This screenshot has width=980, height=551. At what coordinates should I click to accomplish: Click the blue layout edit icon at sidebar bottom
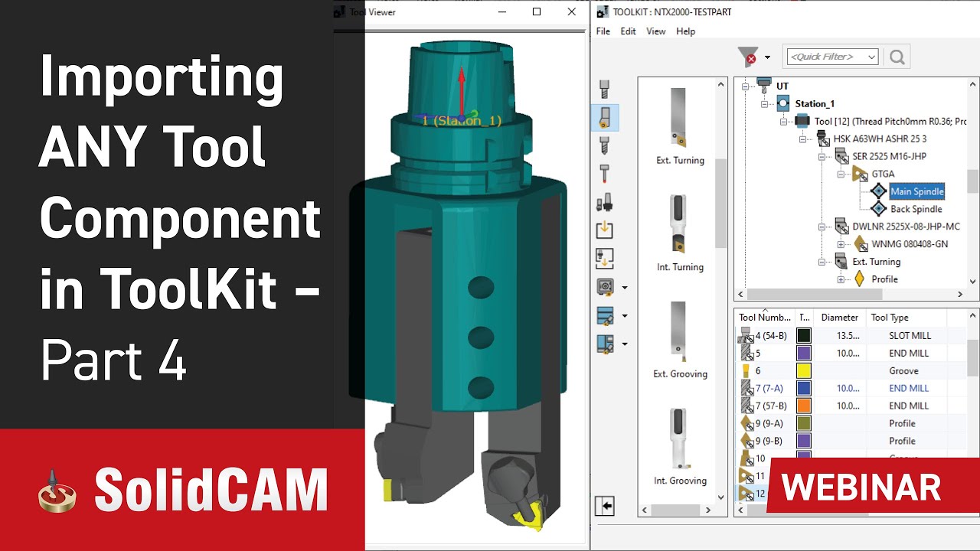coord(604,344)
